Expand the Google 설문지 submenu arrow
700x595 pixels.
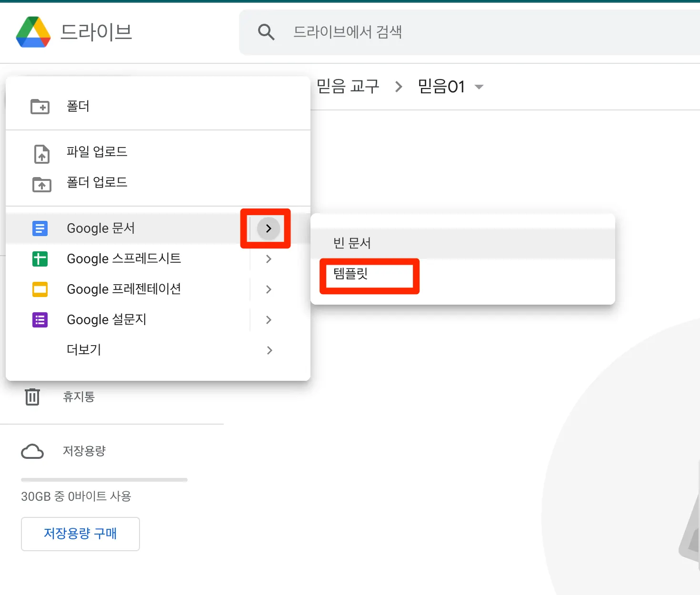(x=269, y=320)
